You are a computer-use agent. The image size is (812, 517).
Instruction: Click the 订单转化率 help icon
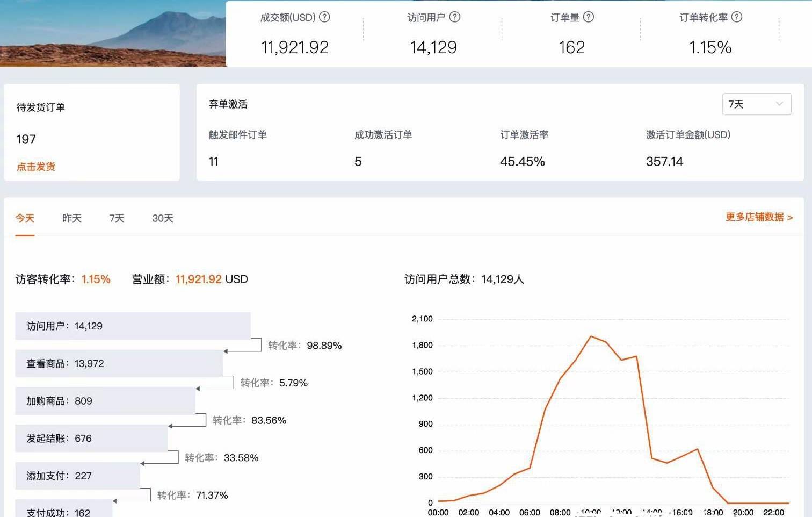tap(737, 17)
